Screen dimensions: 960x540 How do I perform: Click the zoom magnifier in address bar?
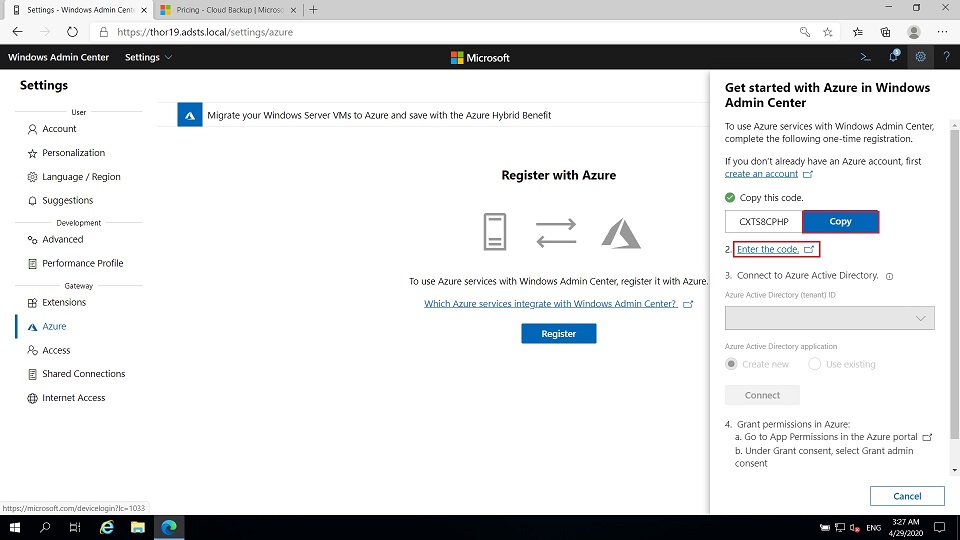click(x=804, y=32)
